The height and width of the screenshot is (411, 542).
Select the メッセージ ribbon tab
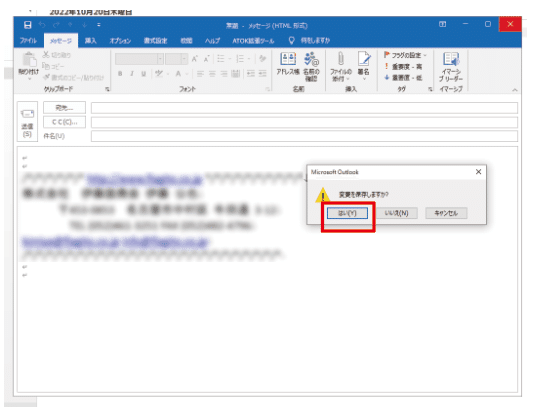[61, 41]
